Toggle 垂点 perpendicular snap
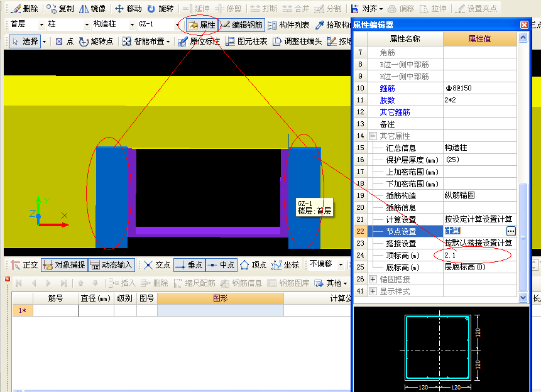Viewport: 541px width, 392px height. pyautogui.click(x=189, y=265)
